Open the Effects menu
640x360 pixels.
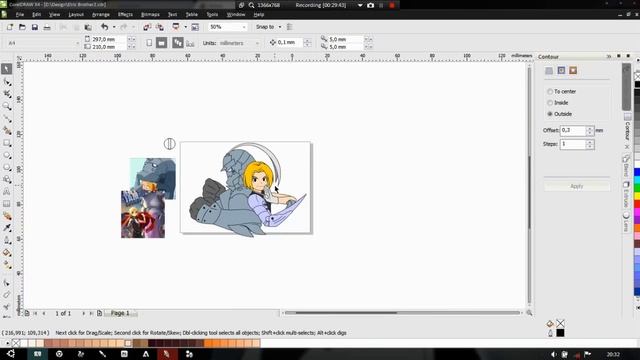tap(125, 14)
